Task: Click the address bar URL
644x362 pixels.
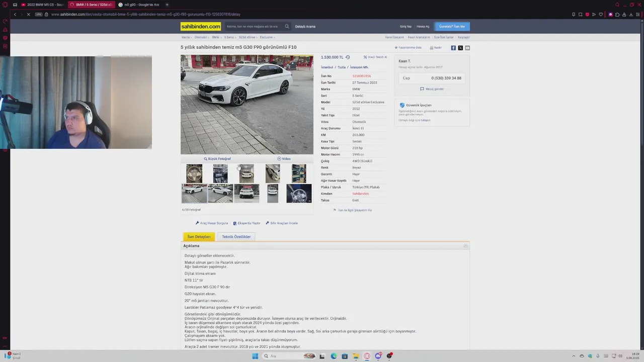Action: point(146,14)
